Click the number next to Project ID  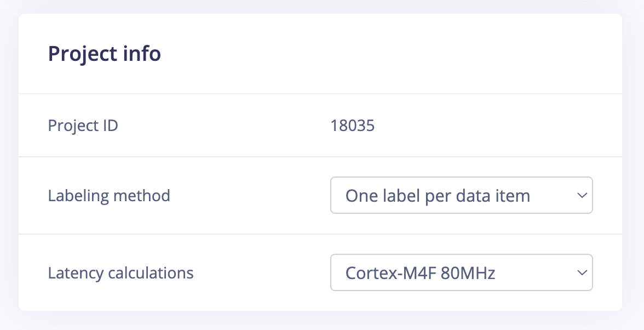[353, 126]
